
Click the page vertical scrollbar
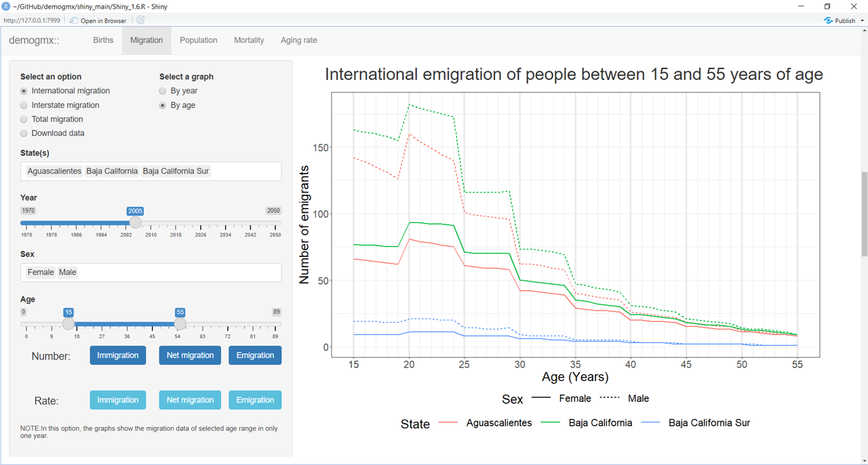tap(864, 214)
